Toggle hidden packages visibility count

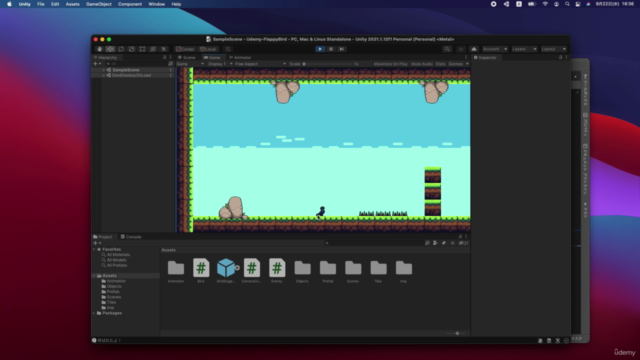463,243
